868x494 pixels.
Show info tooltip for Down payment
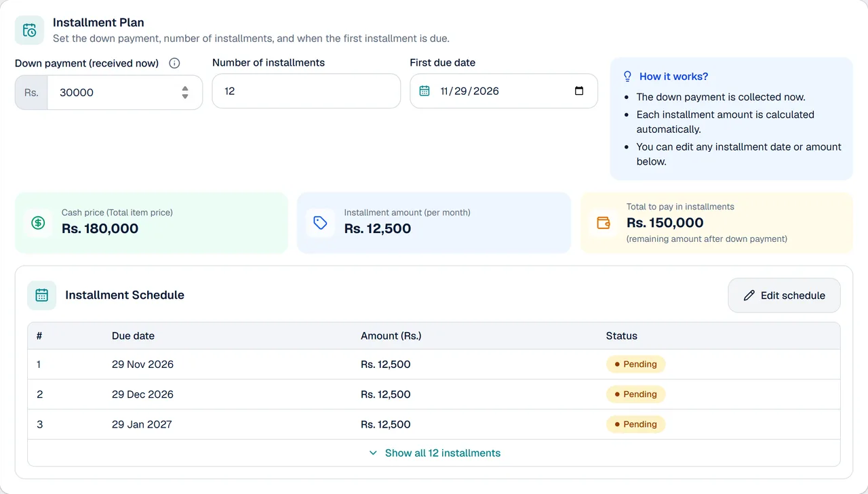(x=174, y=63)
